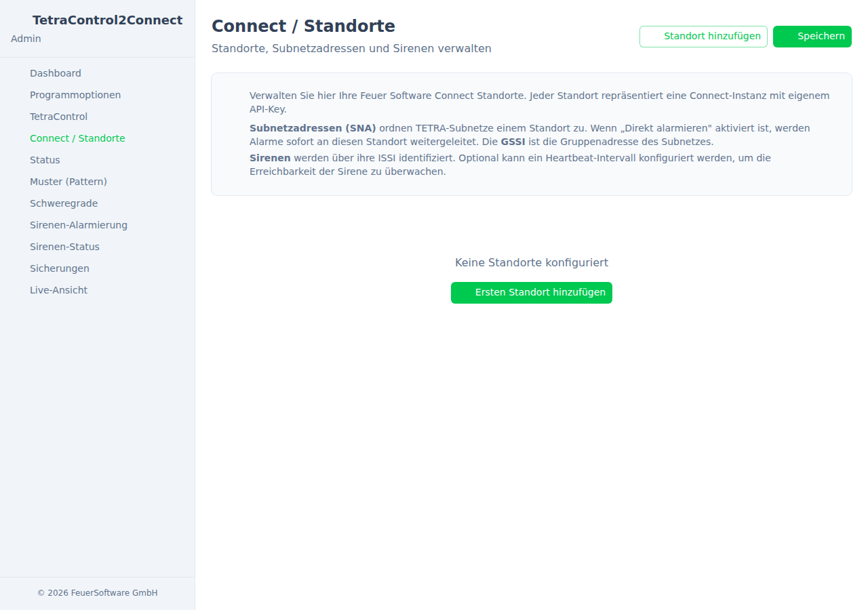Screen dimensions: 868x610
Task: Click the TetraControl2Connect title
Action: point(107,20)
